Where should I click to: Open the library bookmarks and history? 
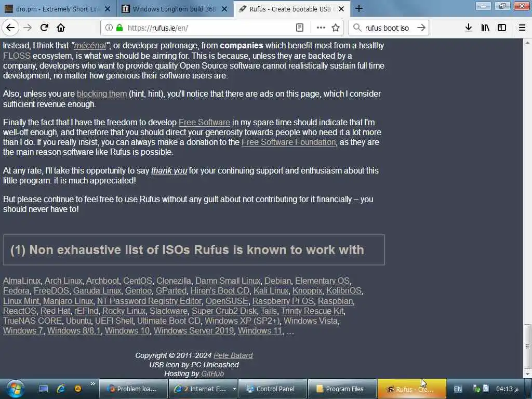click(485, 28)
